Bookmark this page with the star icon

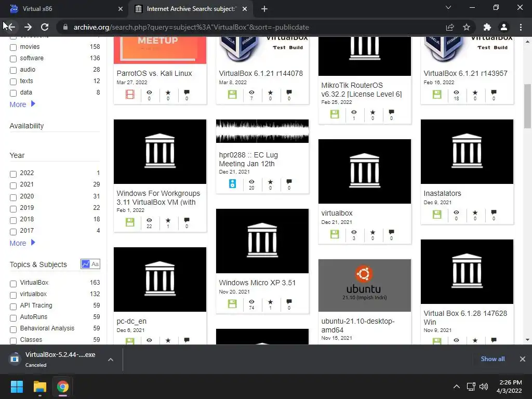click(x=467, y=27)
